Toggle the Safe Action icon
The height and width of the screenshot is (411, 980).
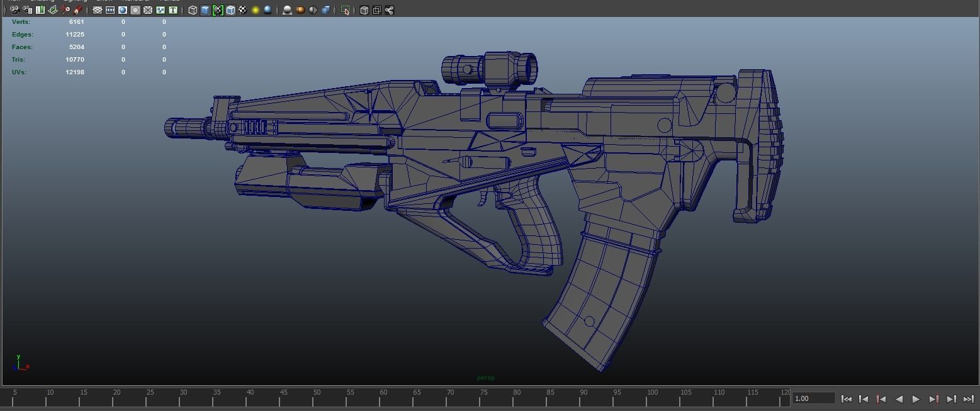pos(161,10)
